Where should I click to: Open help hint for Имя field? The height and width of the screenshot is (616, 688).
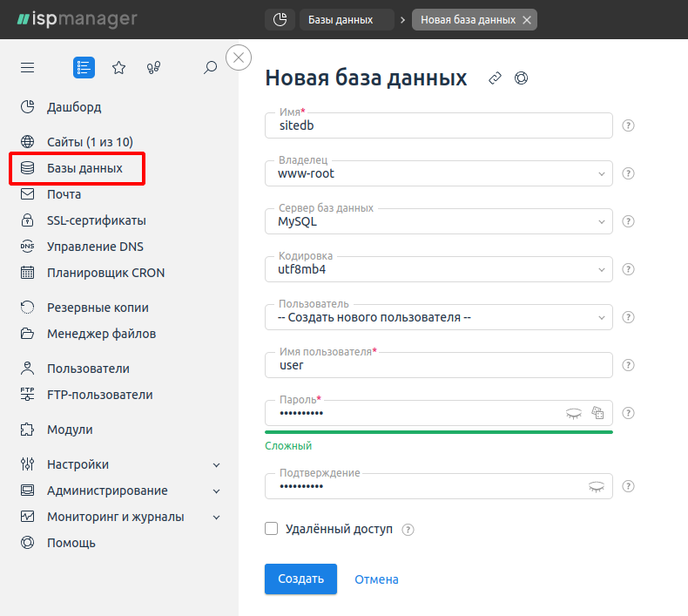point(628,125)
